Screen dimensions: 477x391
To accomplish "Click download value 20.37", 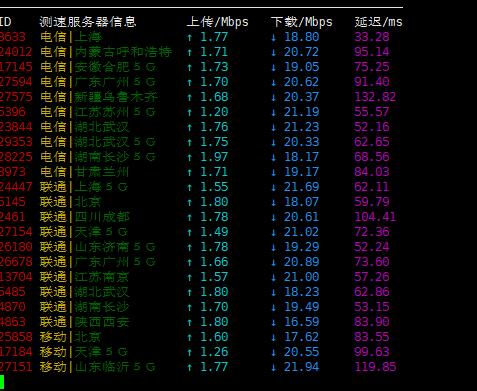I will (301, 97).
